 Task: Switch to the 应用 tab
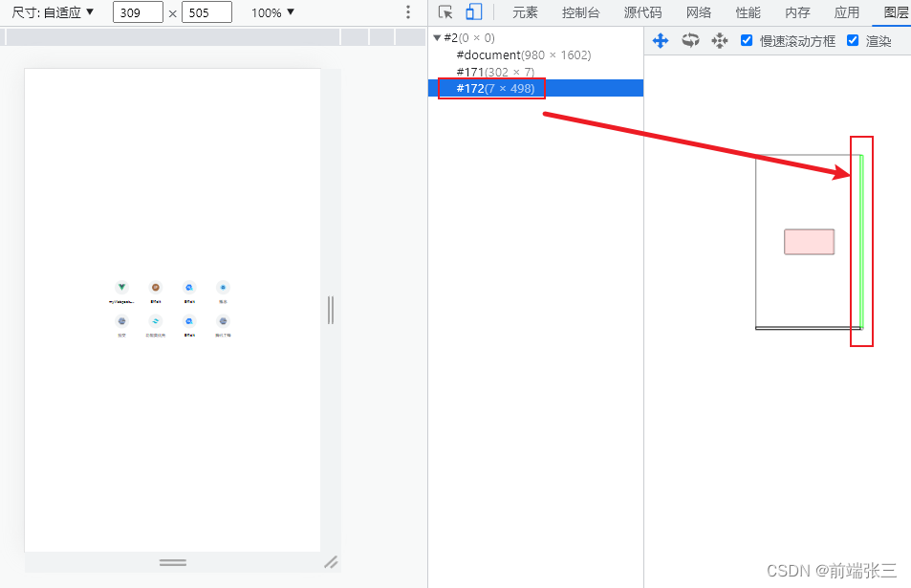pyautogui.click(x=847, y=12)
